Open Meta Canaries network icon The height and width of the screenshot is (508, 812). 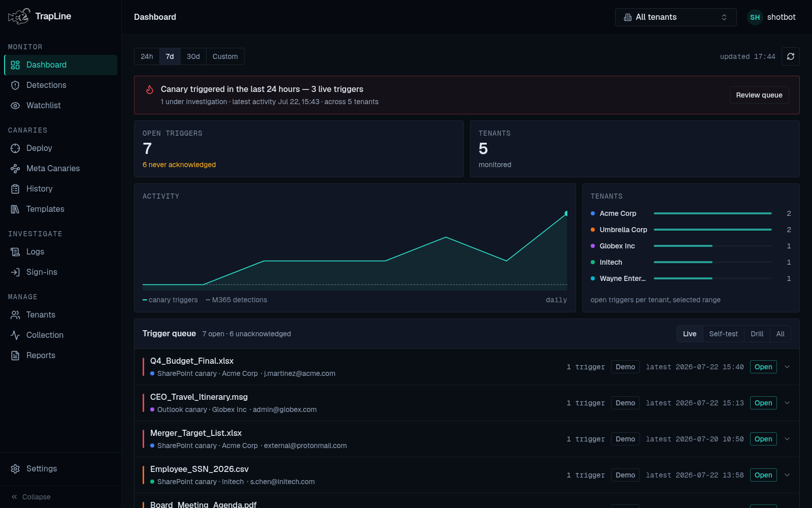15,169
